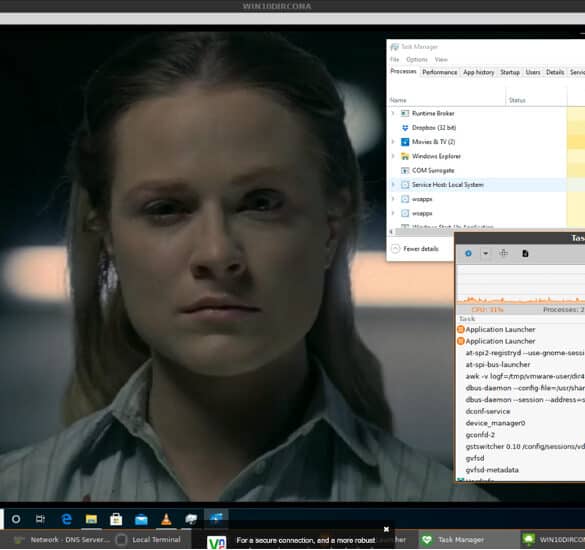Switch to Local Terminal panel window
The height and width of the screenshot is (550, 585).
point(149,540)
